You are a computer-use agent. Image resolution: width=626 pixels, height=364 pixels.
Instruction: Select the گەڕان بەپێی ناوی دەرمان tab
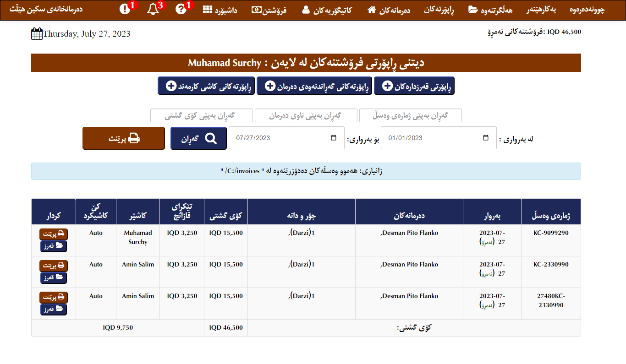click(305, 115)
